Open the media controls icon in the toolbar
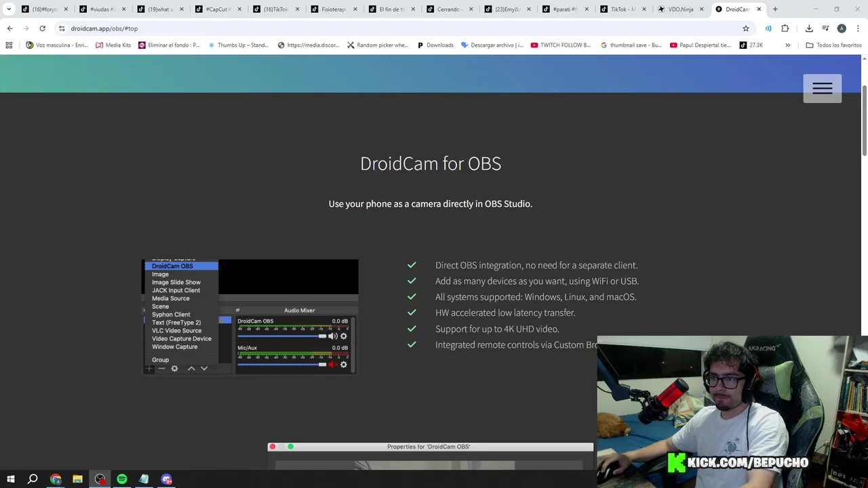Screen dimensions: 868x488 (x=825, y=28)
